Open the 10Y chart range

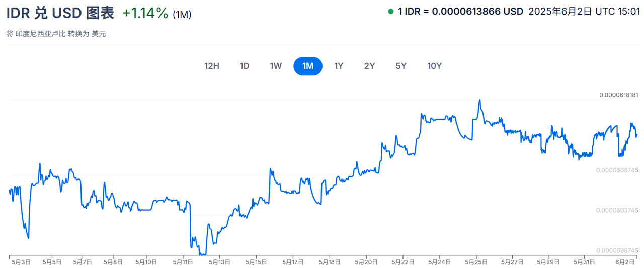pos(434,66)
